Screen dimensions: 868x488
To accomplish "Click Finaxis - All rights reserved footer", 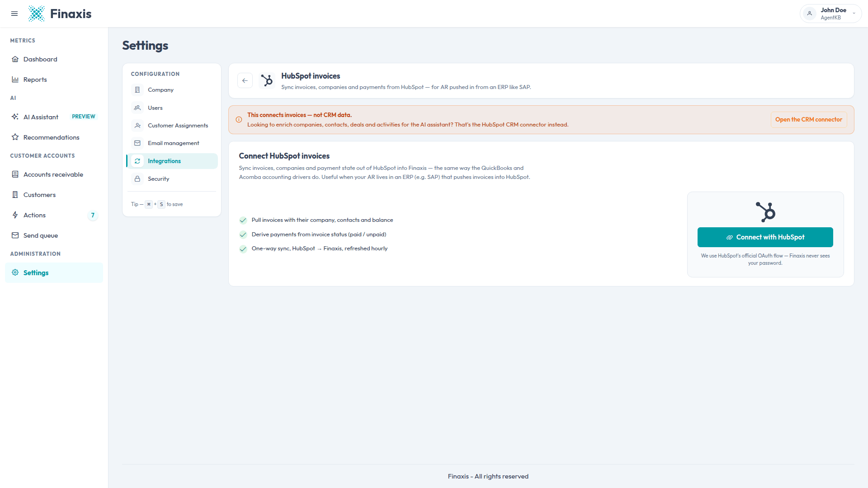I will (488, 476).
